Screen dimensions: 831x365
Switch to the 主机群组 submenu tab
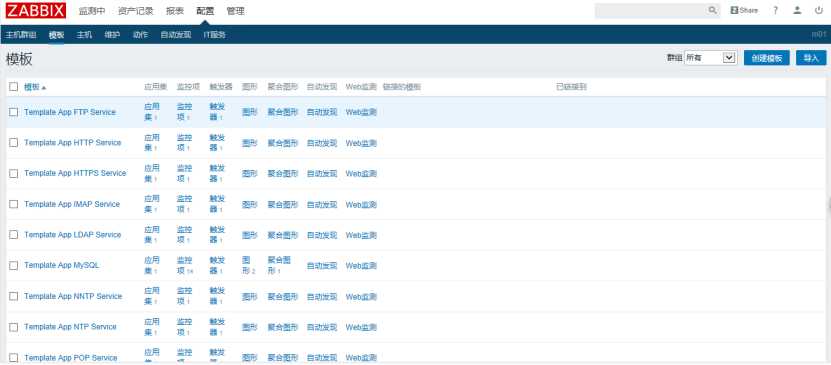pos(21,35)
